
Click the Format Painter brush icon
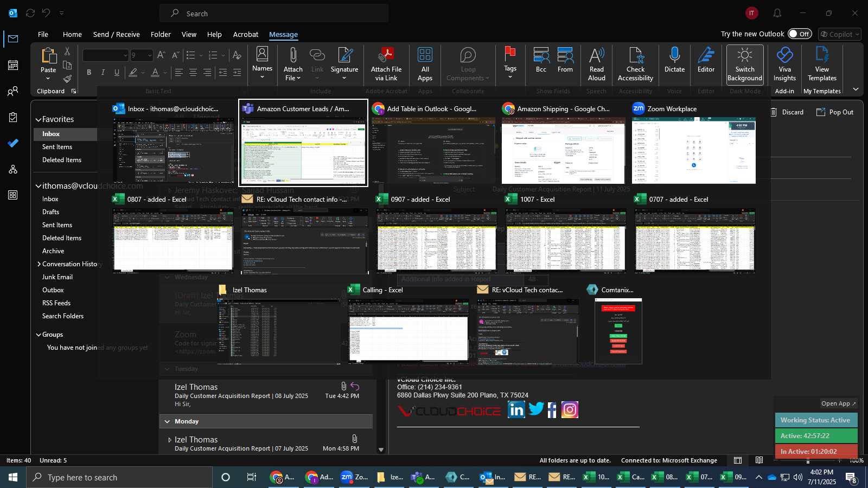(x=67, y=79)
